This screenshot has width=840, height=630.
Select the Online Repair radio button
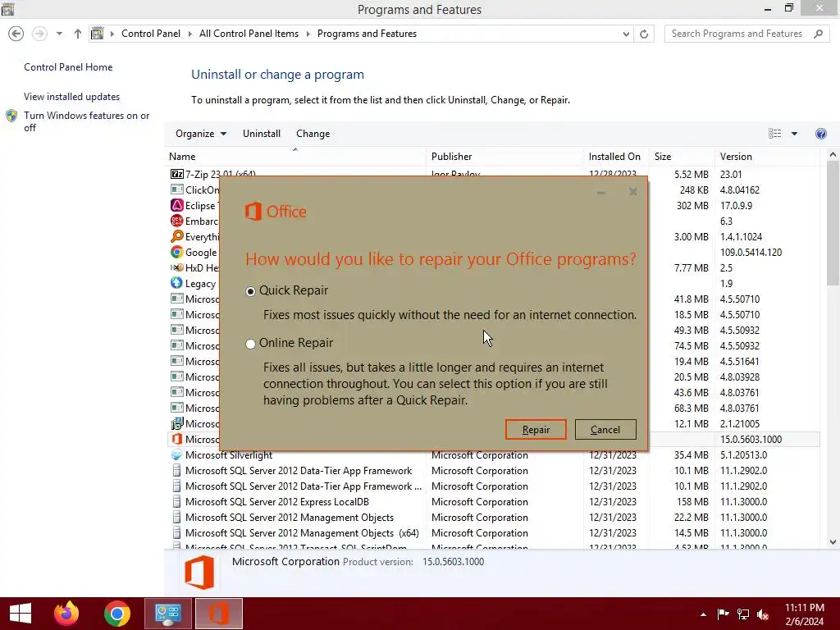click(x=250, y=344)
